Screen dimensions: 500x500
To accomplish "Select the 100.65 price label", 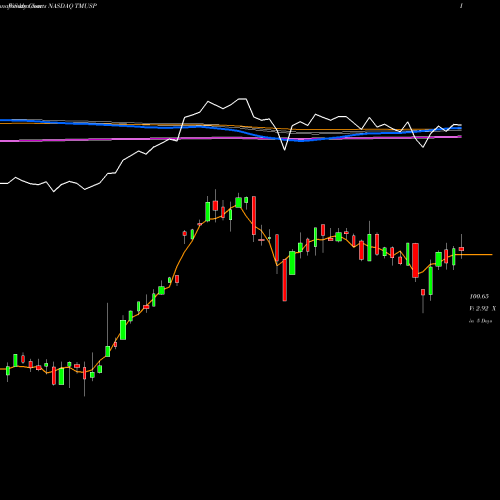I will (x=479, y=296).
